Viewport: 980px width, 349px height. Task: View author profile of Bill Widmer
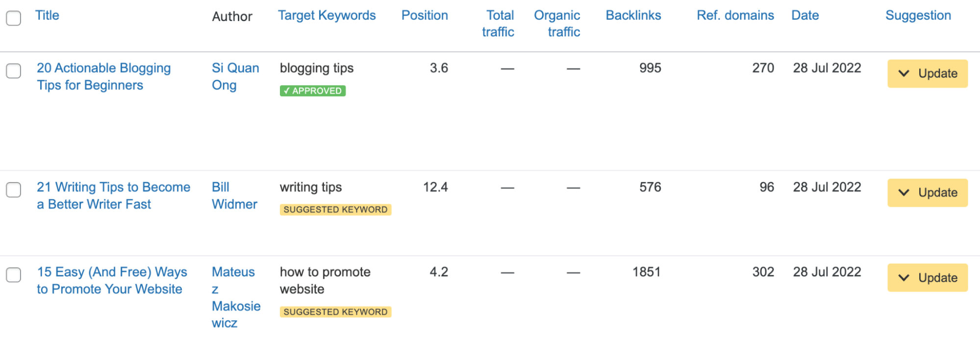[234, 195]
